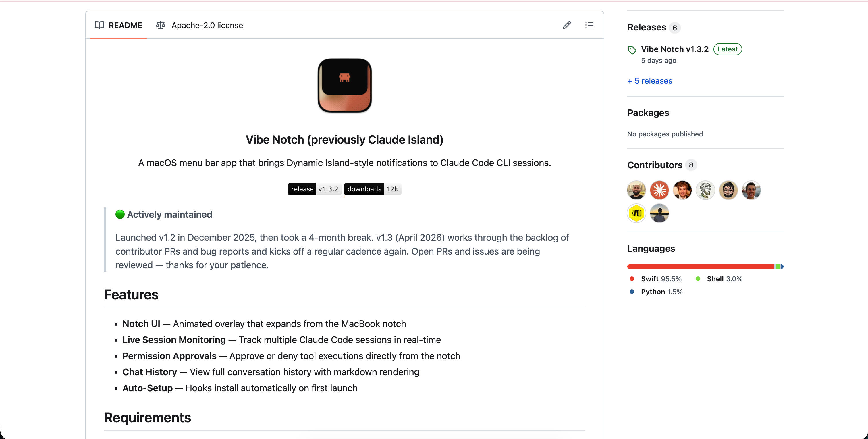Switch to the README tab

click(118, 25)
